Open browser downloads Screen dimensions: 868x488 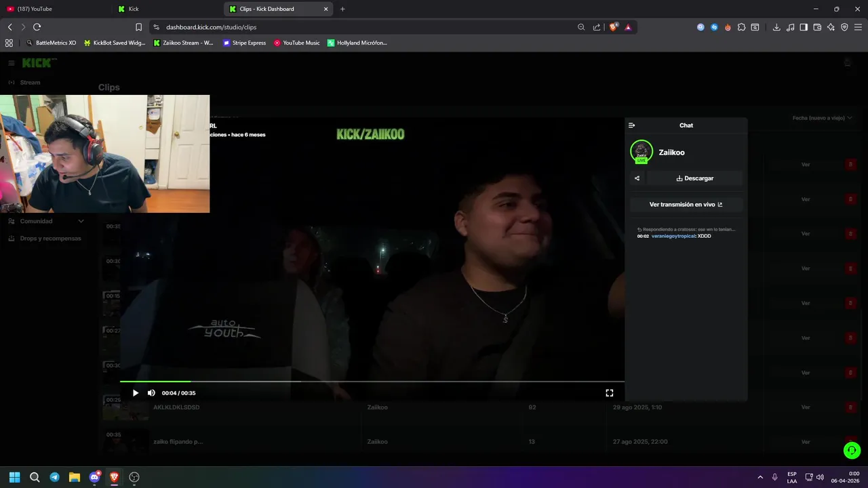776,27
